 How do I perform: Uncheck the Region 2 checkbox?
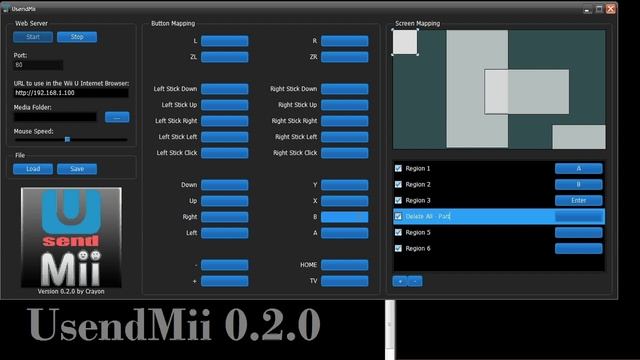[x=398, y=184]
